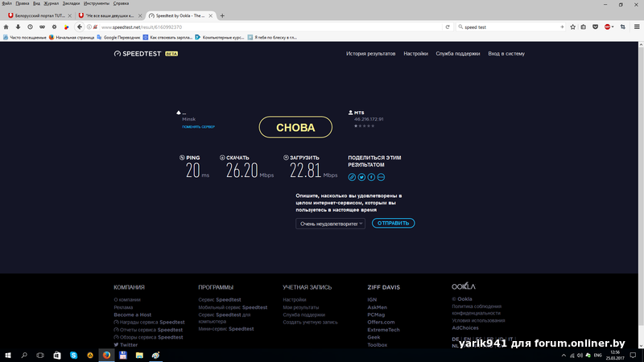Click the ОТПРАВИТЬ submit button

coord(394,224)
